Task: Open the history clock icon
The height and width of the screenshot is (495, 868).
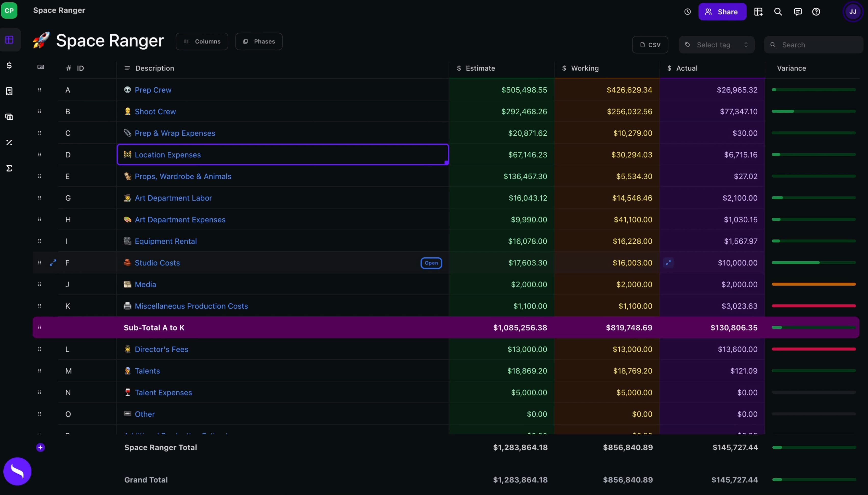Action: [x=687, y=12]
